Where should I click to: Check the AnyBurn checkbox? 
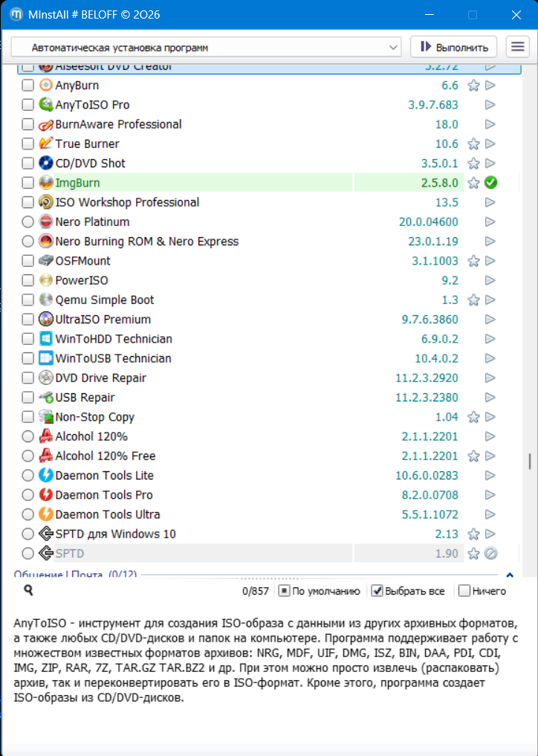tap(28, 85)
